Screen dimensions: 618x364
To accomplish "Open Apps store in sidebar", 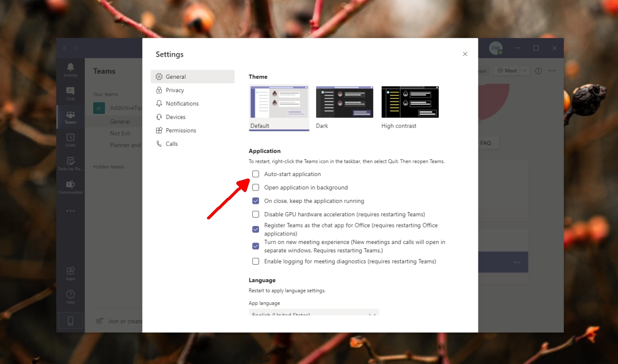I will pyautogui.click(x=71, y=273).
